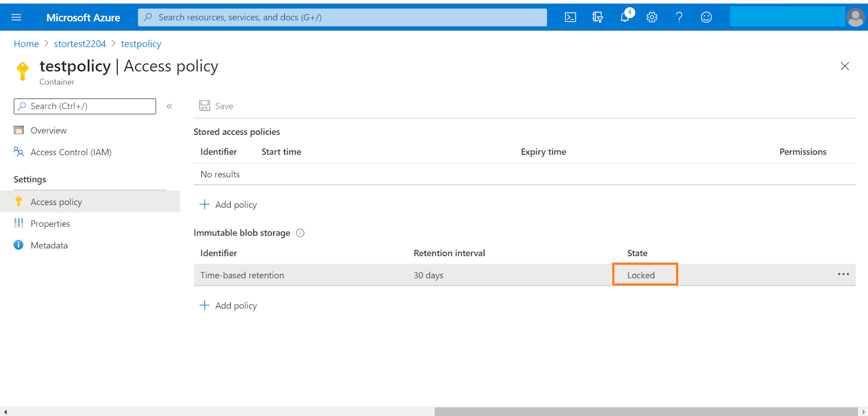Click the 30 days retention interval value
The height and width of the screenshot is (416, 868).
[428, 275]
